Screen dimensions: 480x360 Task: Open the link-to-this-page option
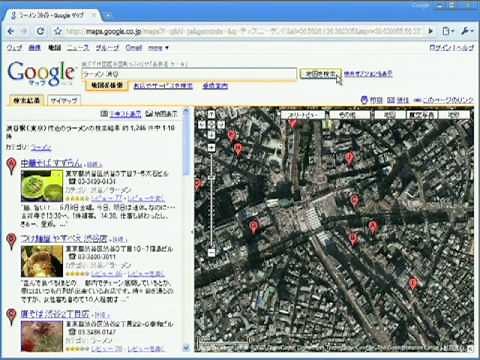(x=443, y=100)
